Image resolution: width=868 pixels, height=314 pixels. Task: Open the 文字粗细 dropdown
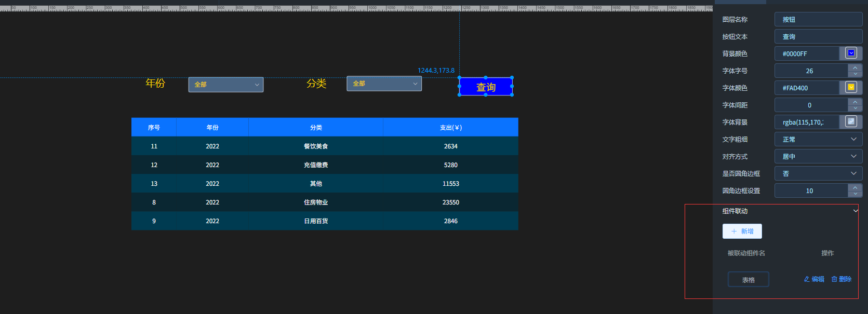tap(818, 139)
